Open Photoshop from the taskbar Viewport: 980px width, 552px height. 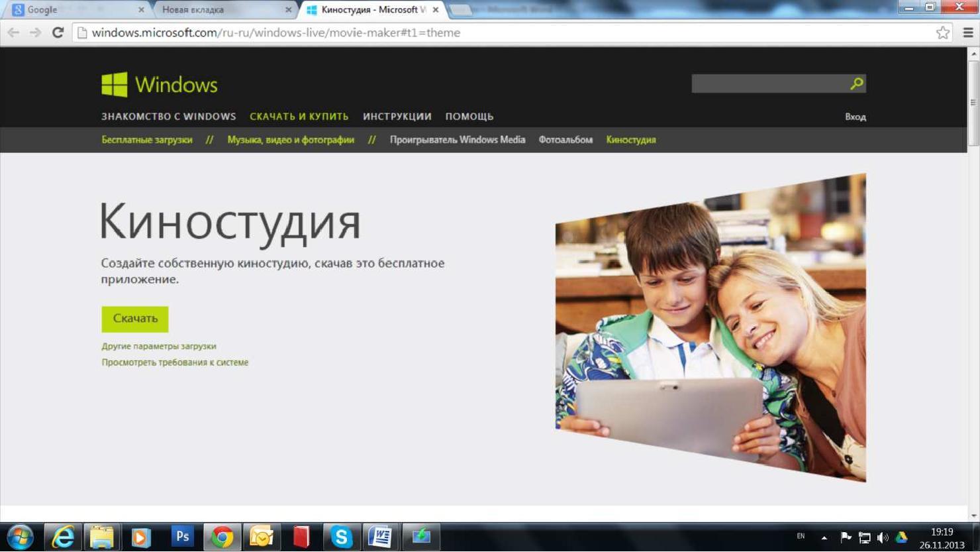[182, 537]
